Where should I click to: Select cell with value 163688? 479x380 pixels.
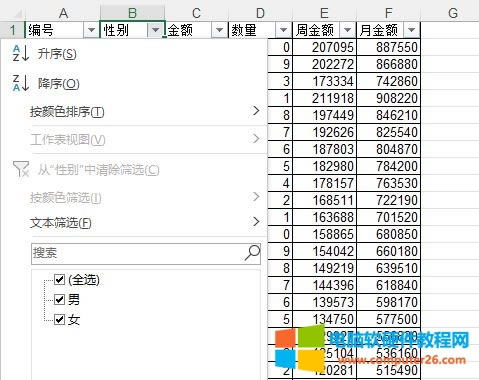pyautogui.click(x=324, y=217)
